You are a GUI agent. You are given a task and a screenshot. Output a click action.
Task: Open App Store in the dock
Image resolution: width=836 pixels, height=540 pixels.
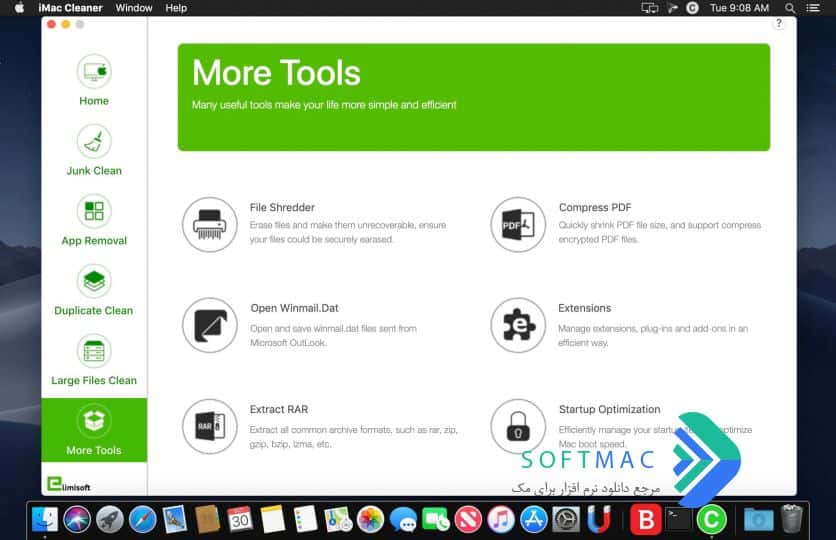click(534, 519)
